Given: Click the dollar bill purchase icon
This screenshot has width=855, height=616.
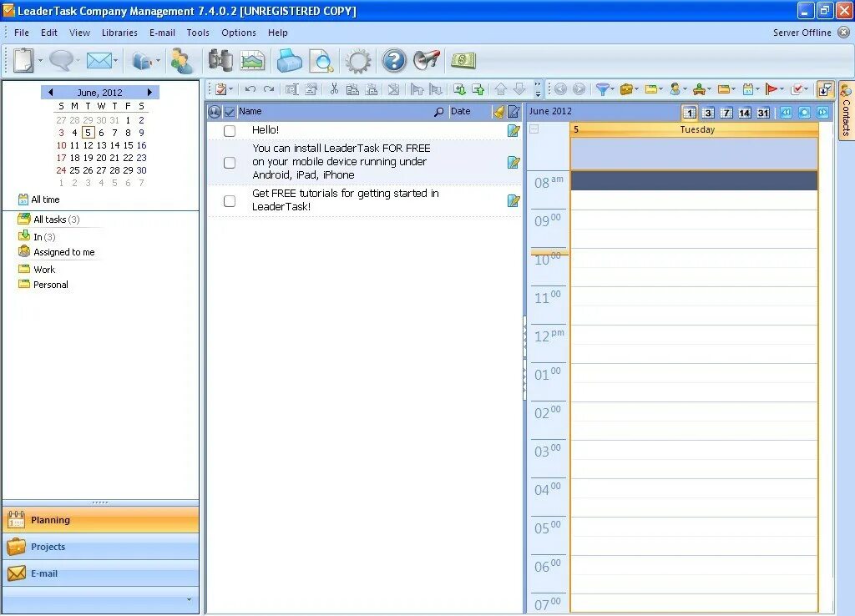Looking at the screenshot, I should (x=463, y=60).
